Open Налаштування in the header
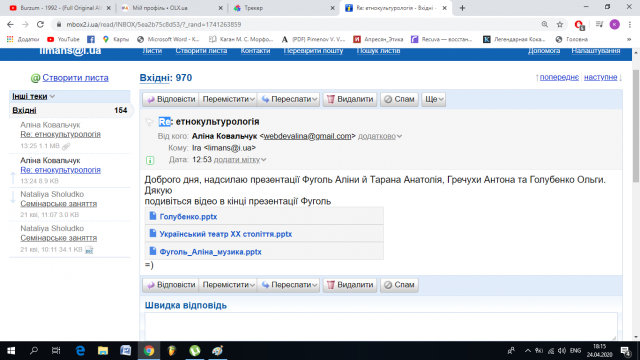640x360 pixels. coord(596,51)
